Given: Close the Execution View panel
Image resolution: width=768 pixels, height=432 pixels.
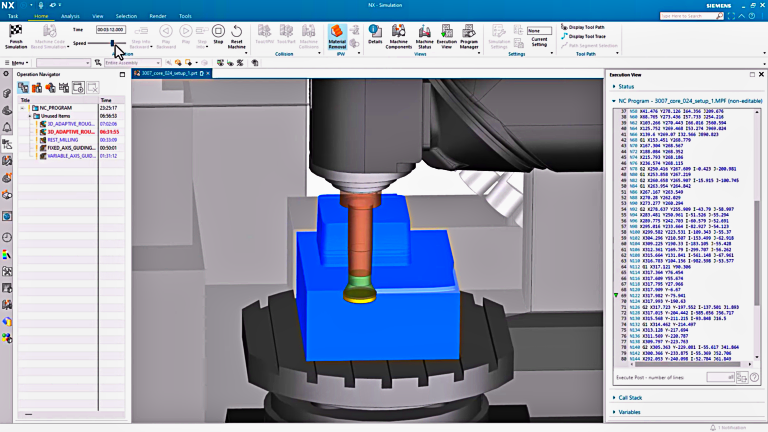Looking at the screenshot, I should 761,74.
